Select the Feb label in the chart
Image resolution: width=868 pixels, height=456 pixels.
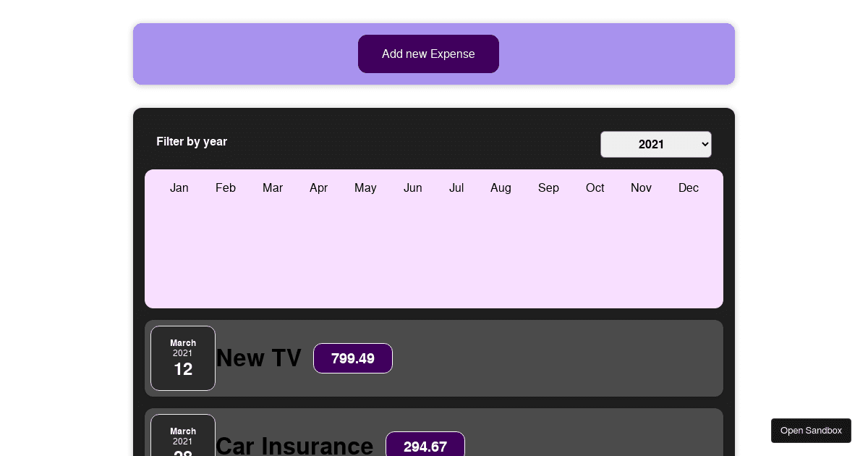(x=226, y=188)
